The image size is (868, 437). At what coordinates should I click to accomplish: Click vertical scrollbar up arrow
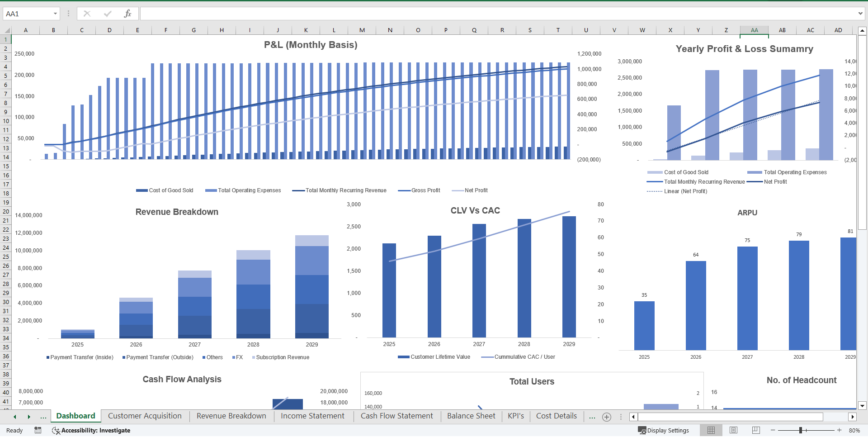click(862, 31)
